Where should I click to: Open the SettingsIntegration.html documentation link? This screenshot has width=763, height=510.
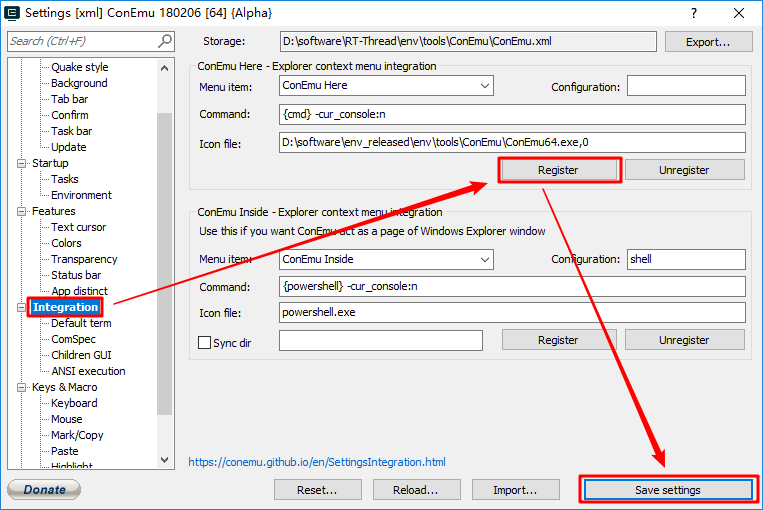click(317, 462)
